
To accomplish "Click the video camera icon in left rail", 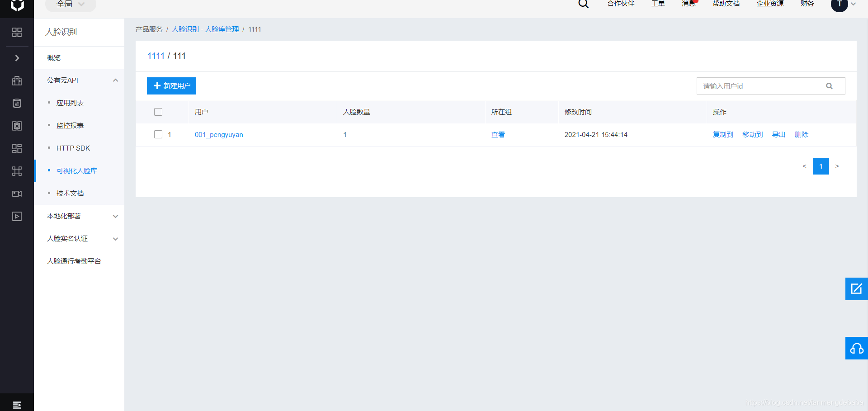I will 17,194.
